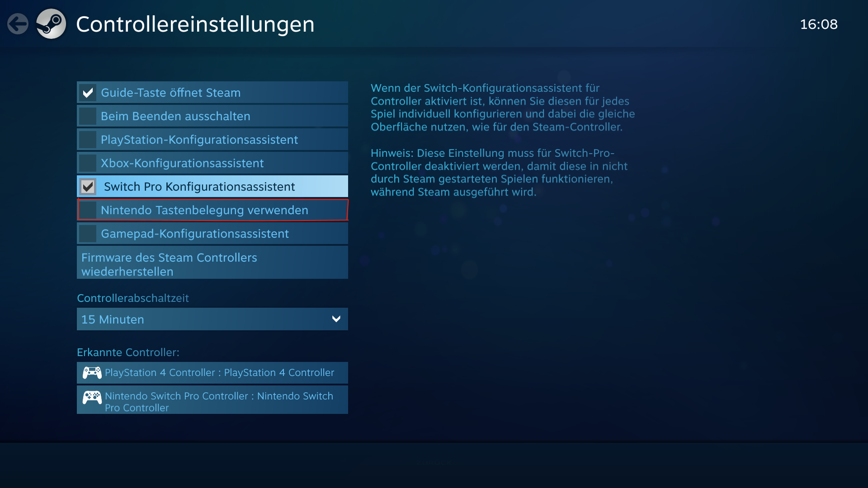This screenshot has width=868, height=488.
Task: Click the Switch-Konfigurationsassistent description paragraph
Action: pyautogui.click(x=503, y=108)
